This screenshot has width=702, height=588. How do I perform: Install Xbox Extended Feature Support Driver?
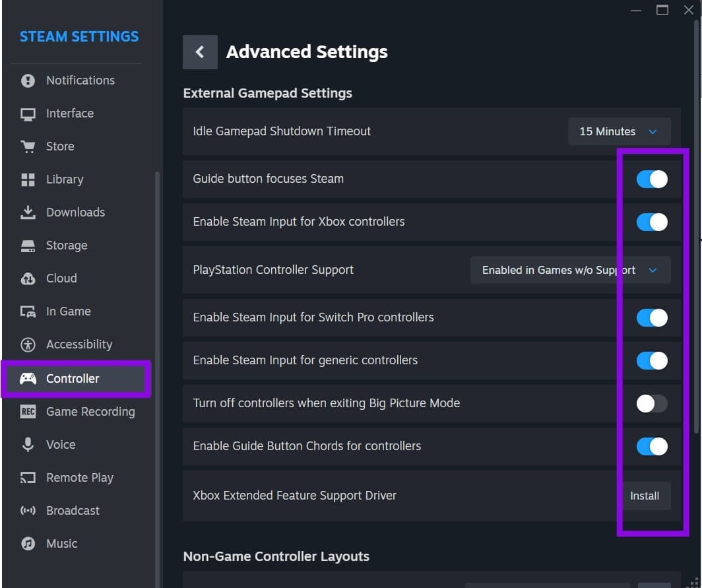point(645,496)
